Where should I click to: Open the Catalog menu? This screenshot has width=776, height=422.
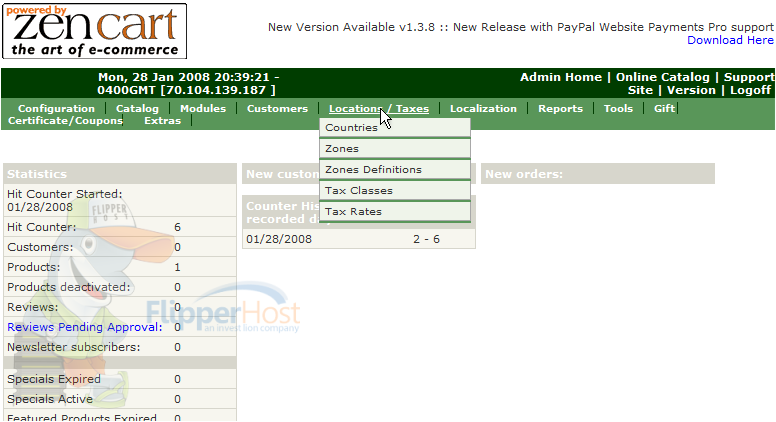[137, 108]
